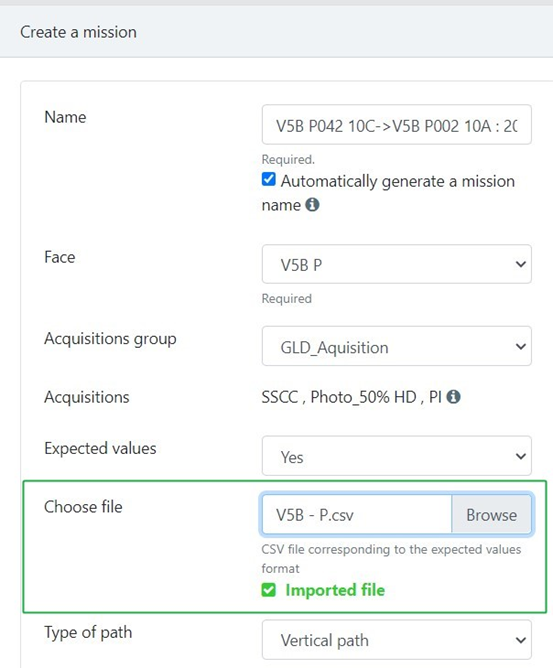This screenshot has width=553, height=668.
Task: Open the Type of path dropdown
Action: [x=397, y=640]
